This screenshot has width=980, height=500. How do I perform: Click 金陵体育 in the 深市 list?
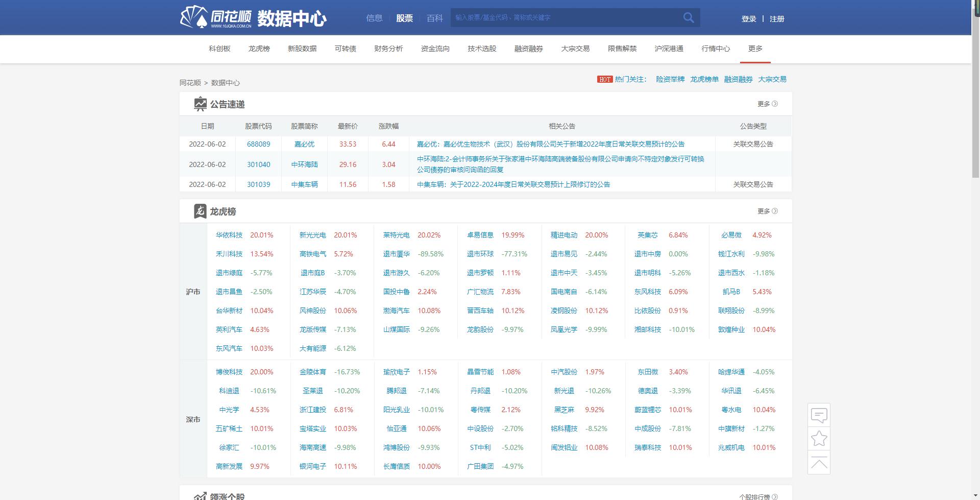(x=313, y=372)
